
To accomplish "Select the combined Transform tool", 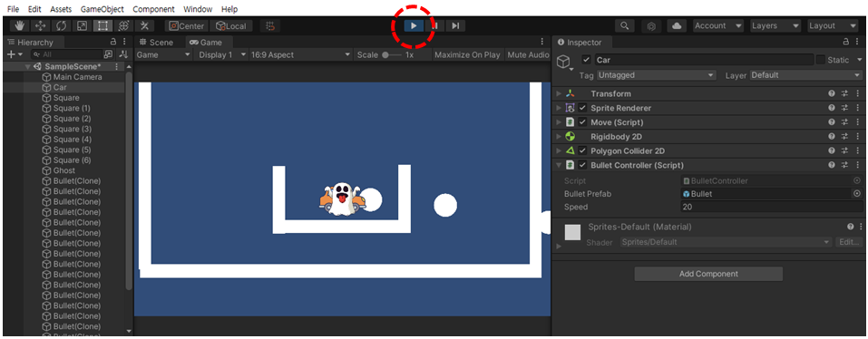I will (124, 26).
